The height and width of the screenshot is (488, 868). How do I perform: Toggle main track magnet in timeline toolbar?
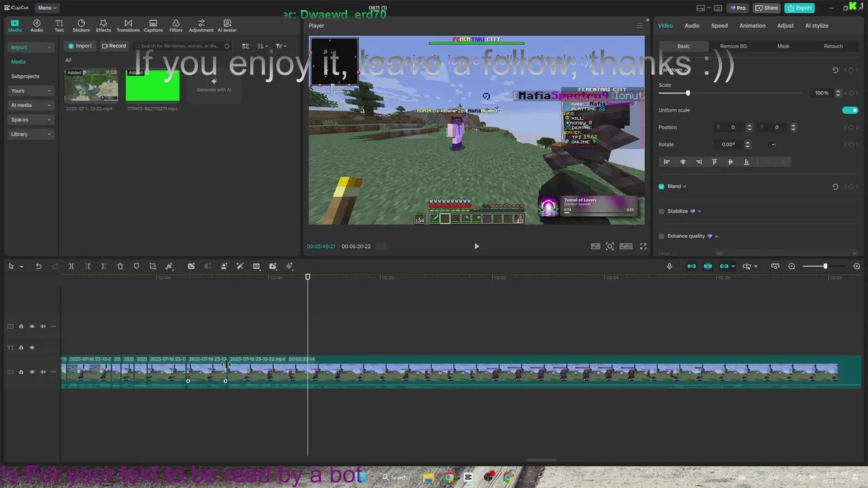pos(691,266)
